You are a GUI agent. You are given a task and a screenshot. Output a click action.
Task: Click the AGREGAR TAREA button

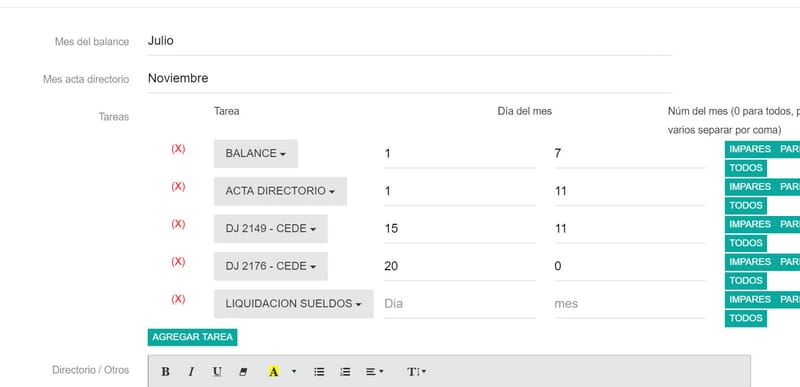192,337
